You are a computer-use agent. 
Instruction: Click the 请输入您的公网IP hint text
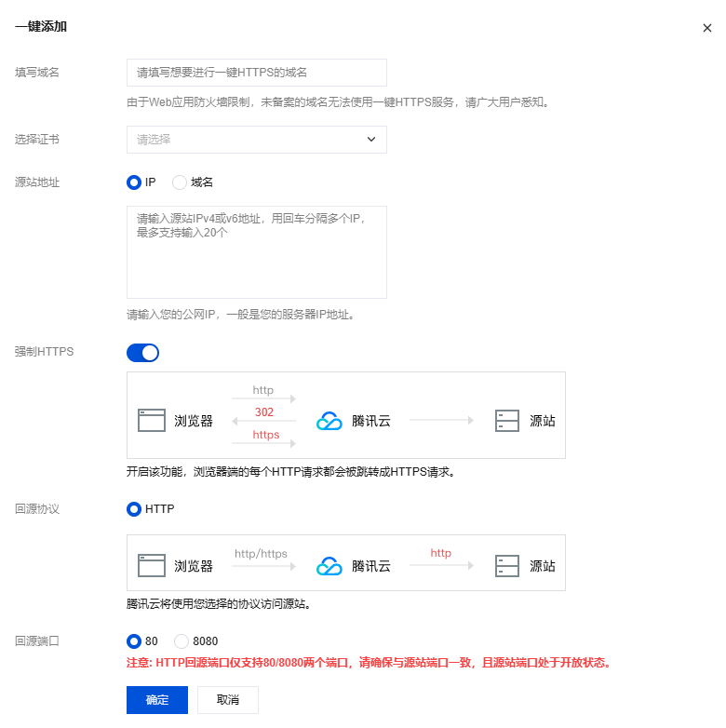(240, 315)
